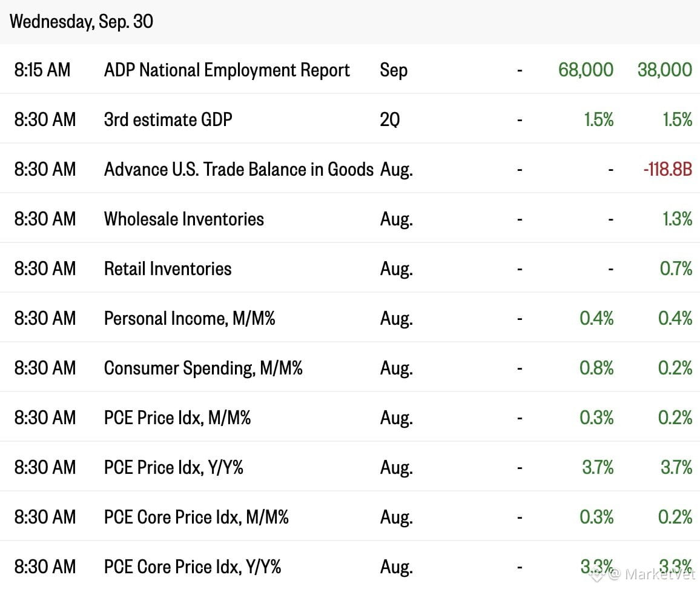This screenshot has width=700, height=589.
Task: Click the Wednesday, Sep. 30 date header
Action: [81, 21]
